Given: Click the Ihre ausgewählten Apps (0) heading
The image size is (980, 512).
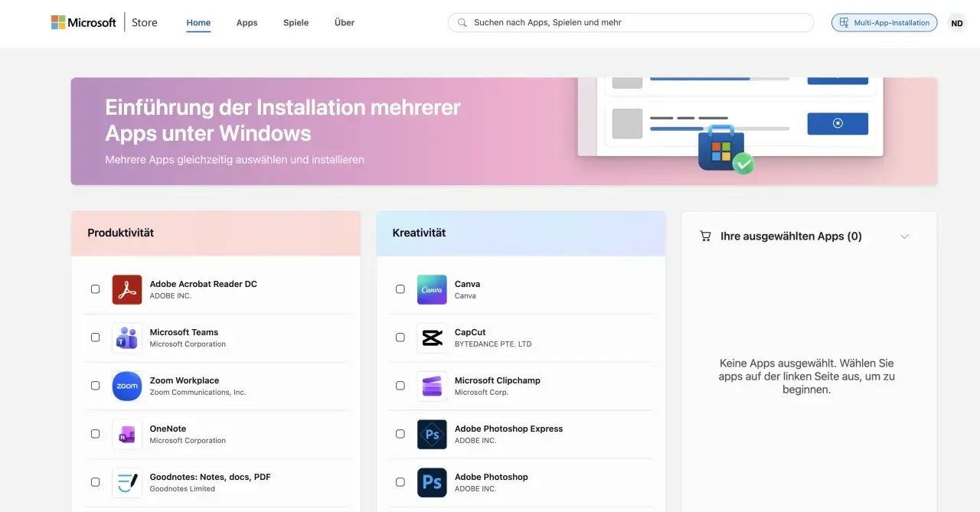Looking at the screenshot, I should click(x=791, y=236).
